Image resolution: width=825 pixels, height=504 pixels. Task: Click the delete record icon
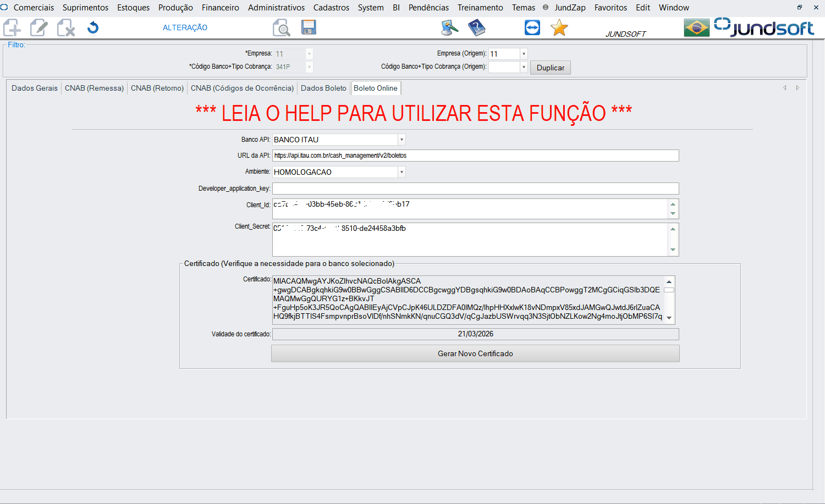(66, 27)
